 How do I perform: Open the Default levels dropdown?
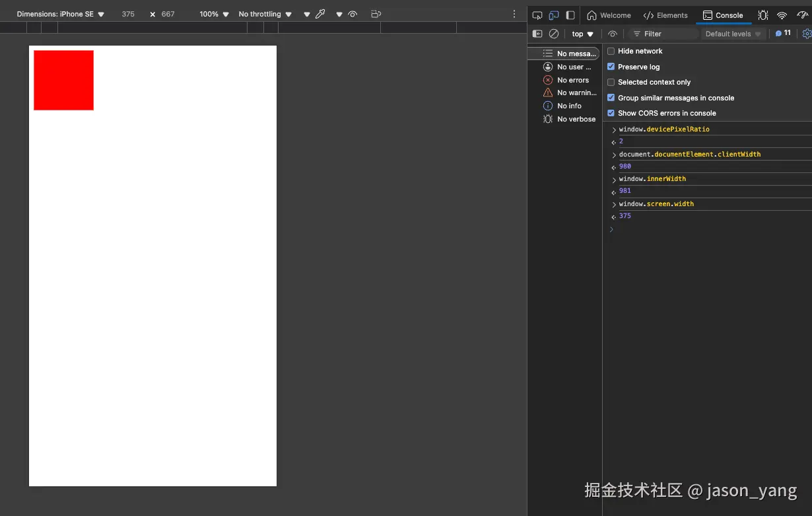coord(733,34)
